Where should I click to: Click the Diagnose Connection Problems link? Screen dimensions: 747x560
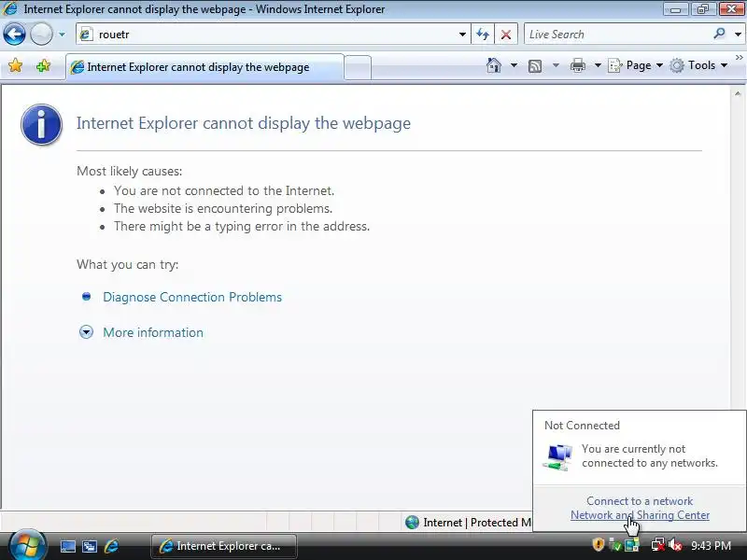point(192,297)
